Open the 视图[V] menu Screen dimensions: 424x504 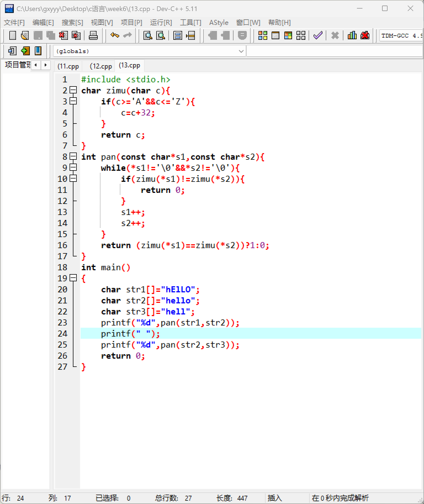pos(102,22)
